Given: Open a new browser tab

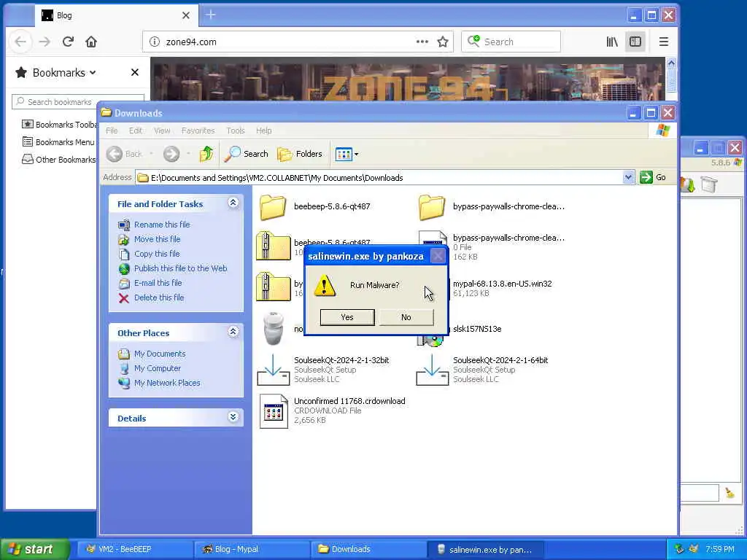Looking at the screenshot, I should [x=211, y=15].
